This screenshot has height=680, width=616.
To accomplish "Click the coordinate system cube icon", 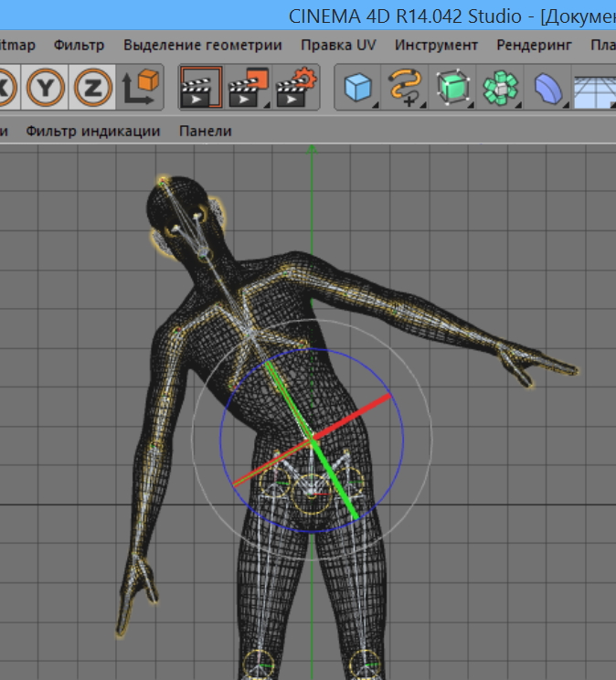I will point(140,88).
